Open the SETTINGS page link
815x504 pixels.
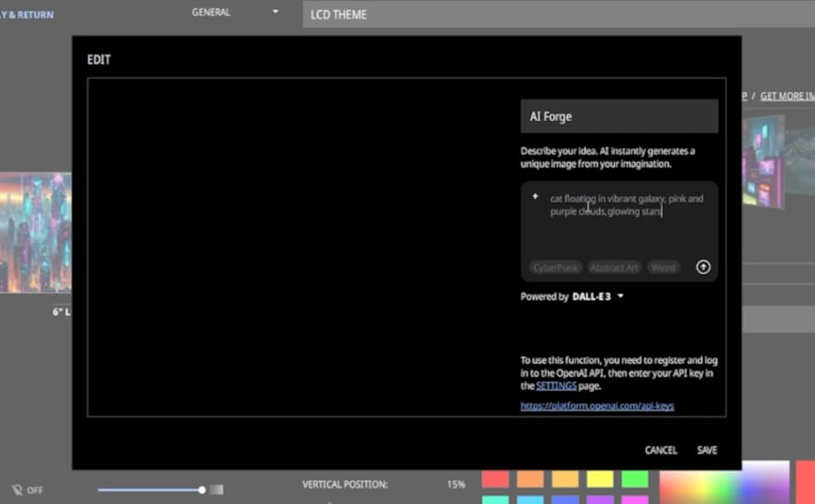pos(556,386)
